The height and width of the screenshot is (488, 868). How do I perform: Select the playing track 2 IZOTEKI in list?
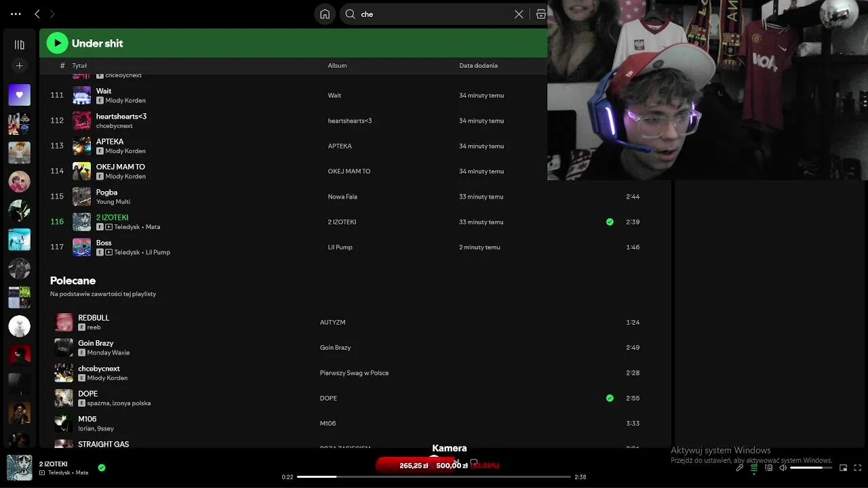112,218
